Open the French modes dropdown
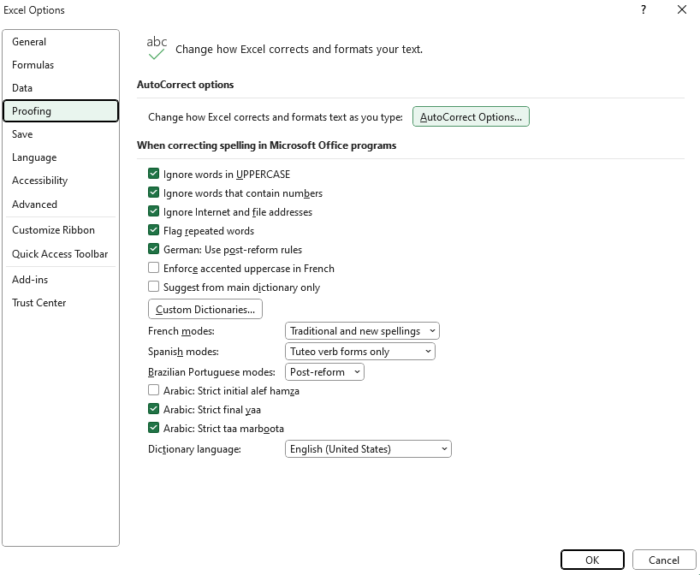700x575 pixels. pos(362,331)
